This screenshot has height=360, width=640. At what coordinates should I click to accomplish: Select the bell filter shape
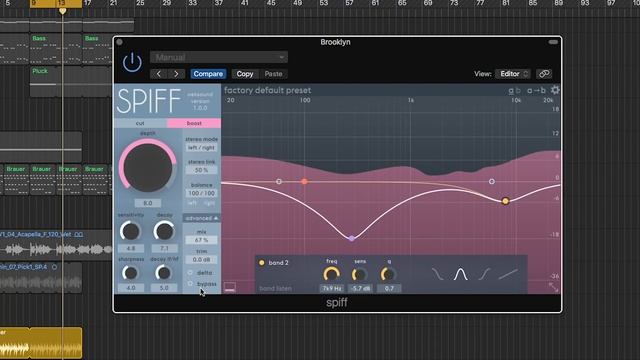(x=461, y=274)
